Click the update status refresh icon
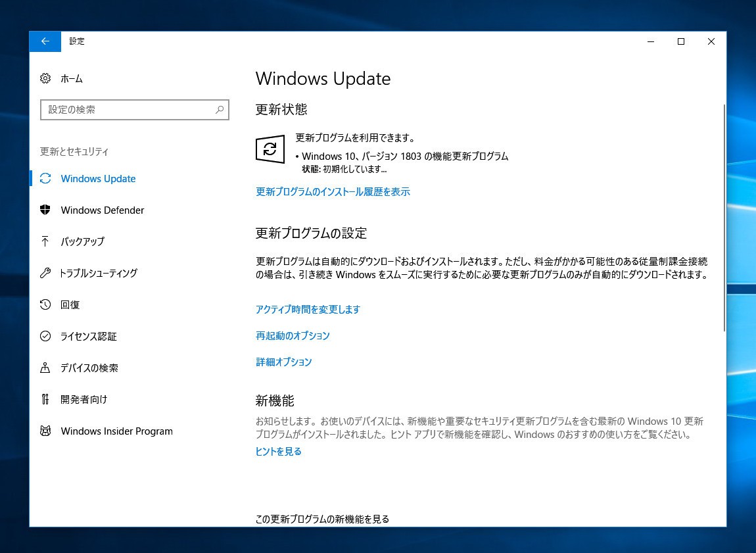 coord(270,149)
